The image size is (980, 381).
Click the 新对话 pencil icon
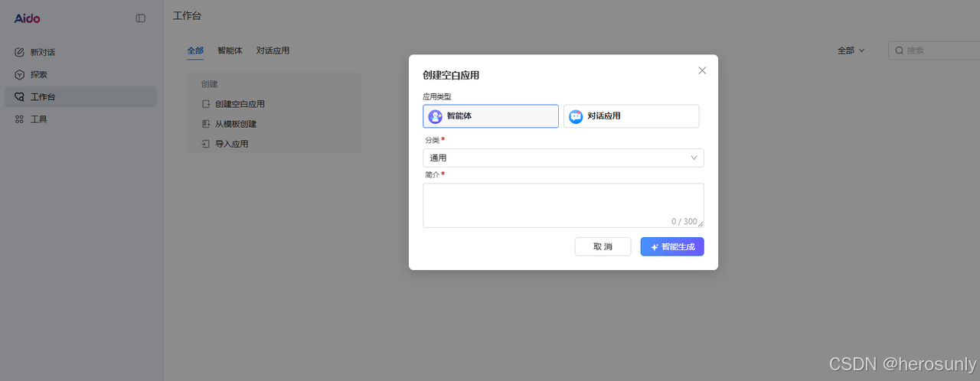click(20, 52)
